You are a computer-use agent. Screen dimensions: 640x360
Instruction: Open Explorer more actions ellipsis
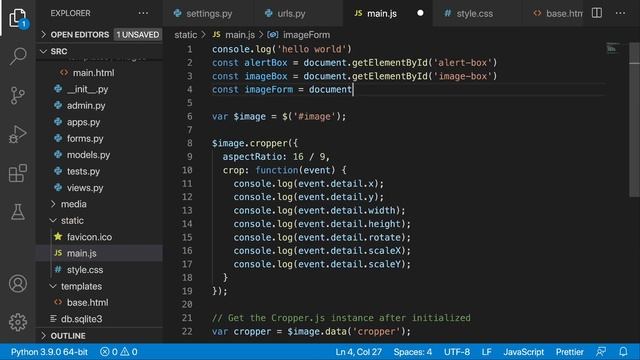point(143,13)
